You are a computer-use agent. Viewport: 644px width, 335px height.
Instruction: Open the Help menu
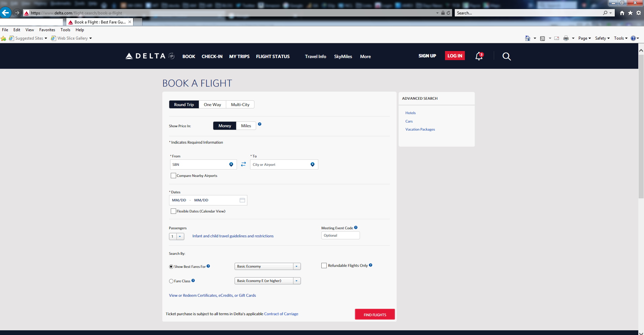click(80, 30)
